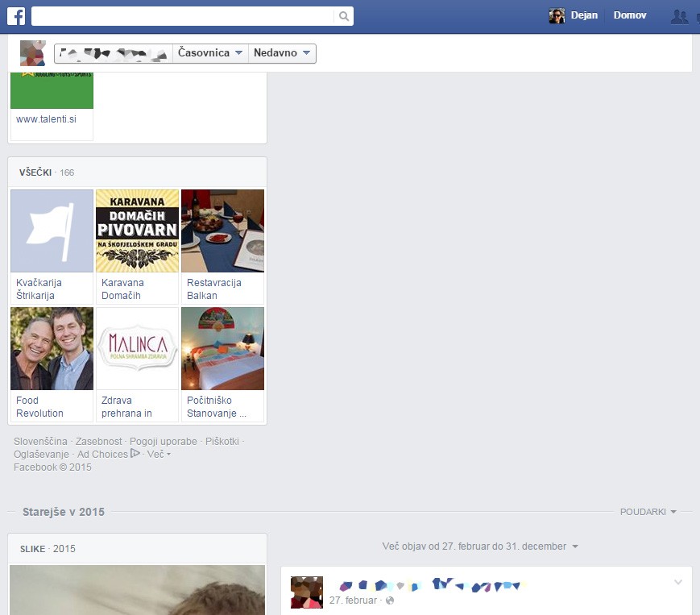Image resolution: width=700 pixels, height=615 pixels.
Task: Open the Karavana Domačih Pivovarn page thumbnail
Action: 137,231
